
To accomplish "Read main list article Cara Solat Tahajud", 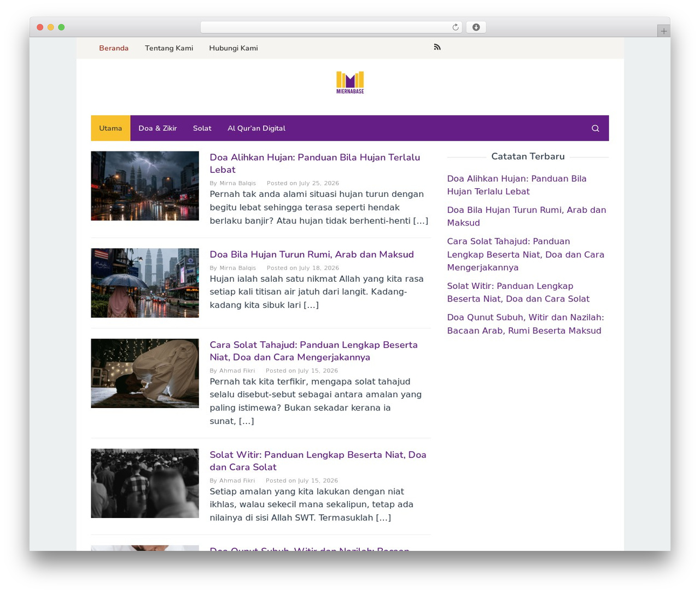I will click(313, 351).
